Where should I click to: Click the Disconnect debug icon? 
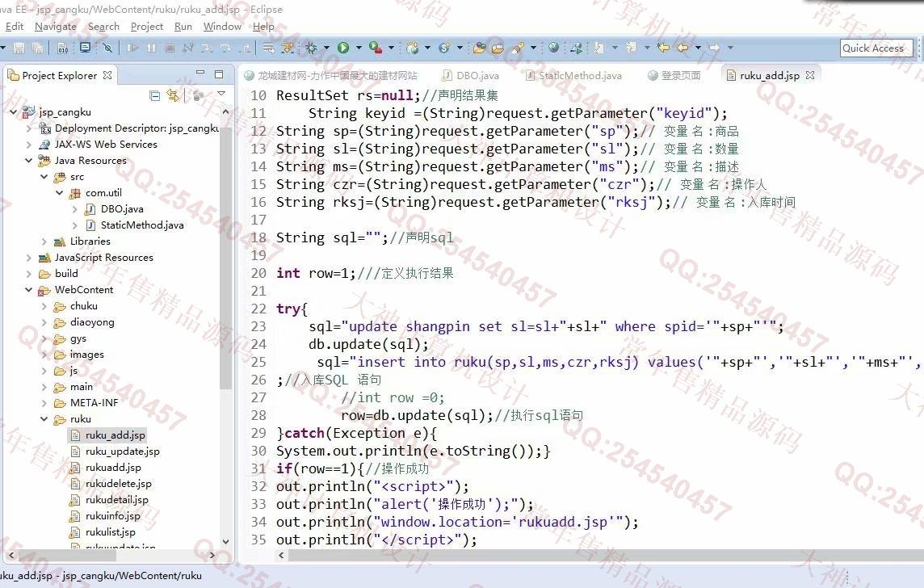pos(188,48)
